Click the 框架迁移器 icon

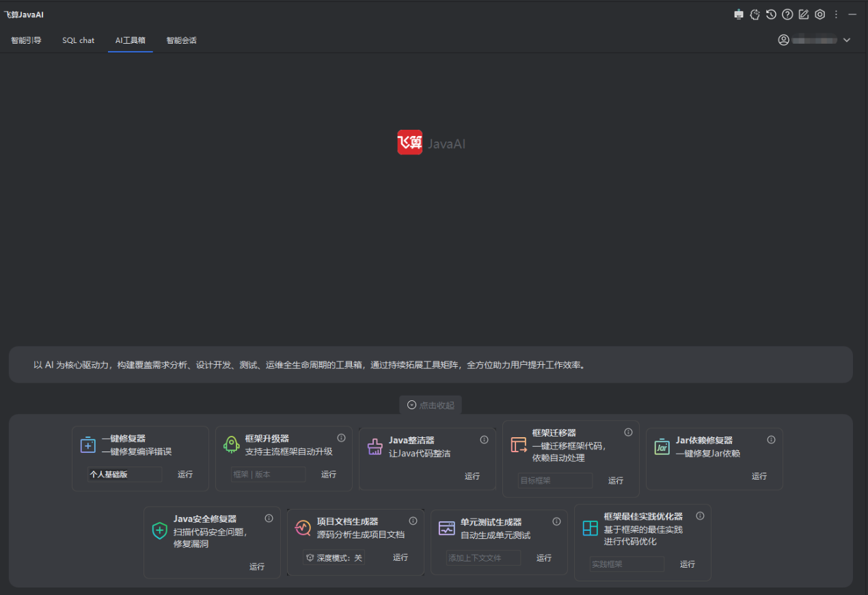tap(519, 445)
